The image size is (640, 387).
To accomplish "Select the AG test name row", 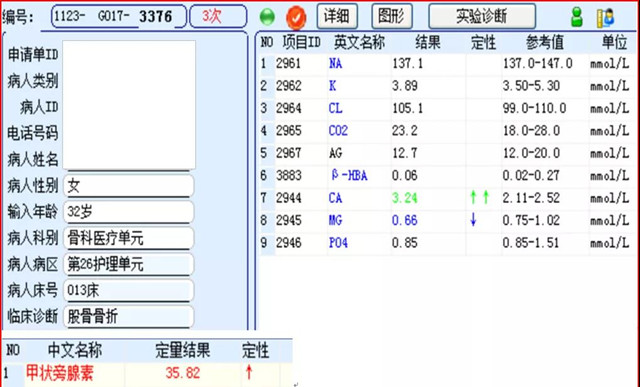I will [336, 153].
